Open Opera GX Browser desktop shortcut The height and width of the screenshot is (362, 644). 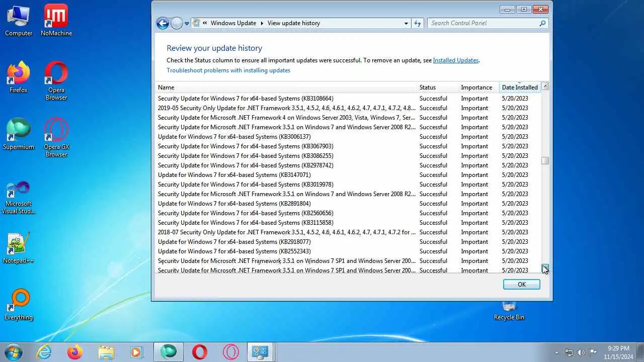(56, 138)
